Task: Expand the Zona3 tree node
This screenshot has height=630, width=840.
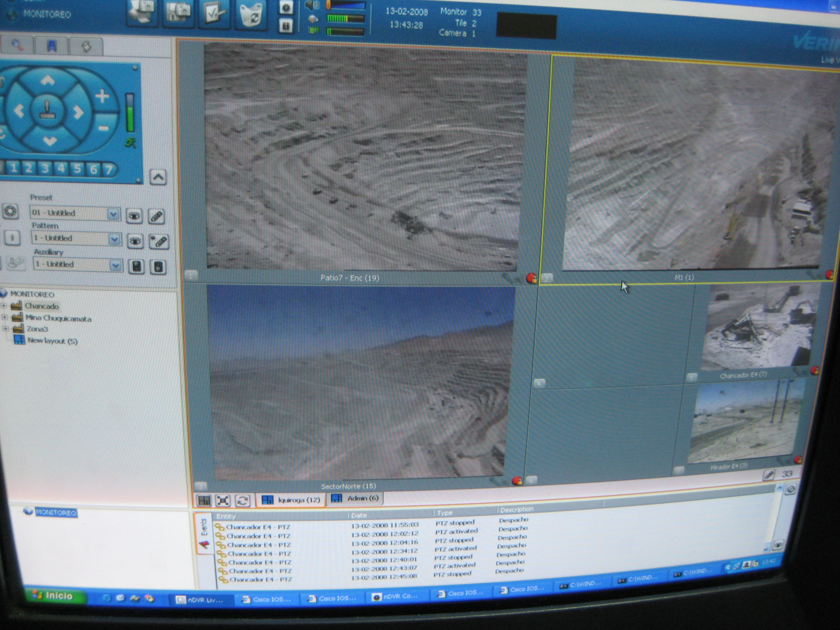Action: coord(5,328)
